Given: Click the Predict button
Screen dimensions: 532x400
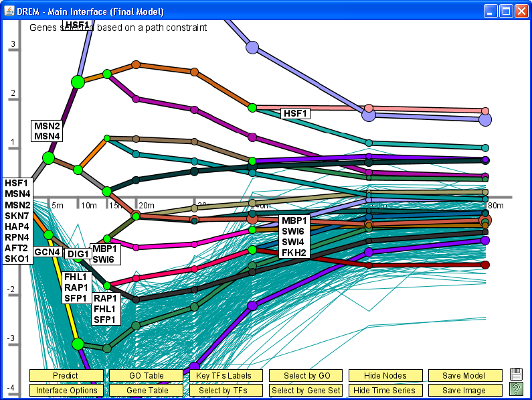Looking at the screenshot, I should click(x=66, y=375).
